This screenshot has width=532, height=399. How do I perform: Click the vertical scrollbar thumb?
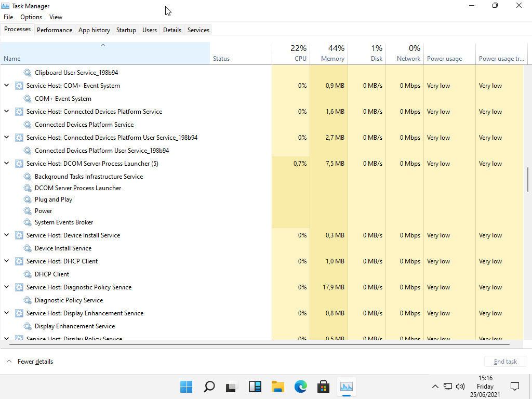point(528,179)
